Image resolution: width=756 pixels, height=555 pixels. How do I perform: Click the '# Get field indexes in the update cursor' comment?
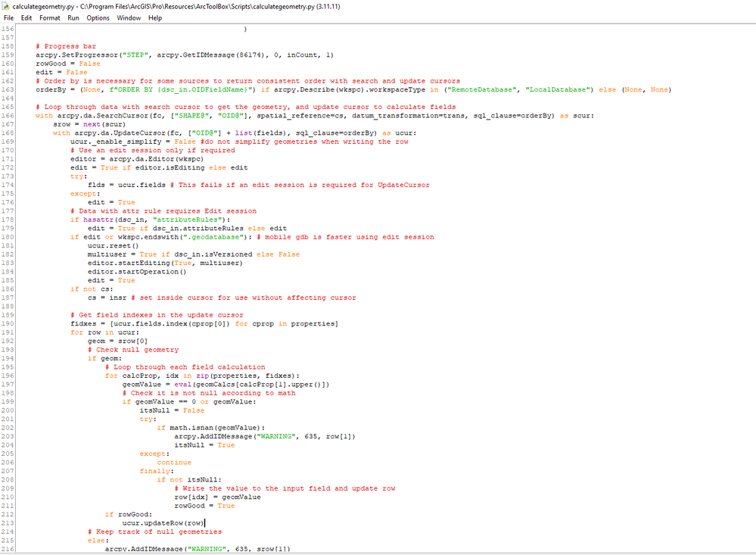(157, 316)
